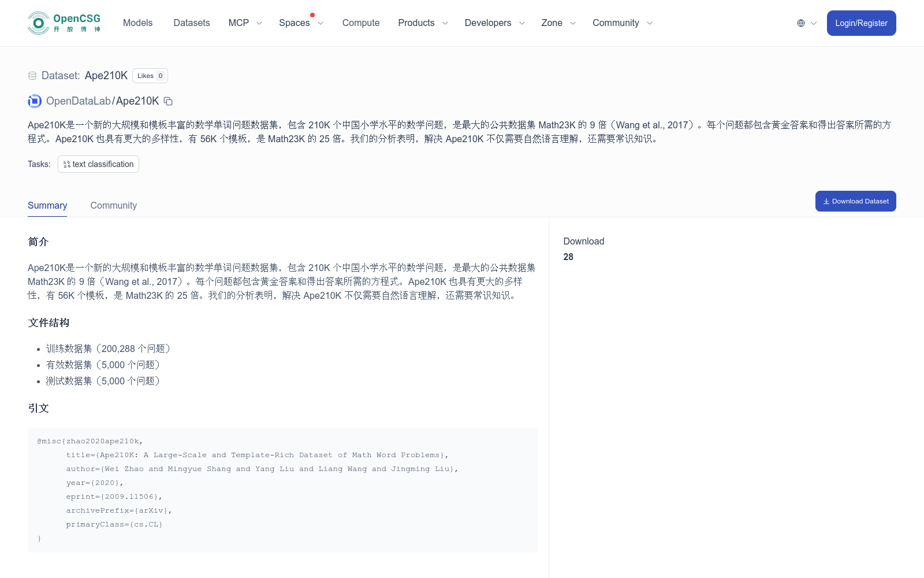924x578 pixels.
Task: Click the 引文 heading
Action: pyautogui.click(x=38, y=408)
